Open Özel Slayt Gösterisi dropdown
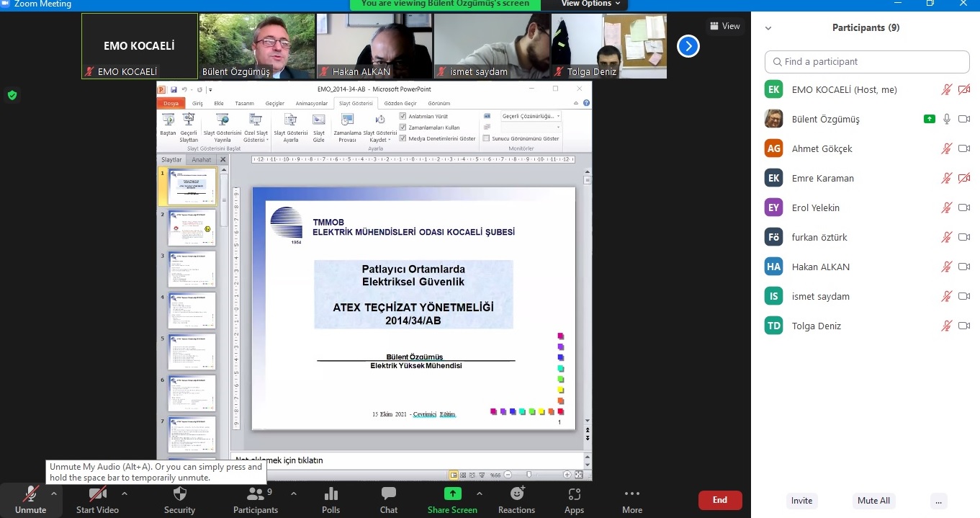Image resolution: width=980 pixels, height=518 pixels. coord(256,128)
